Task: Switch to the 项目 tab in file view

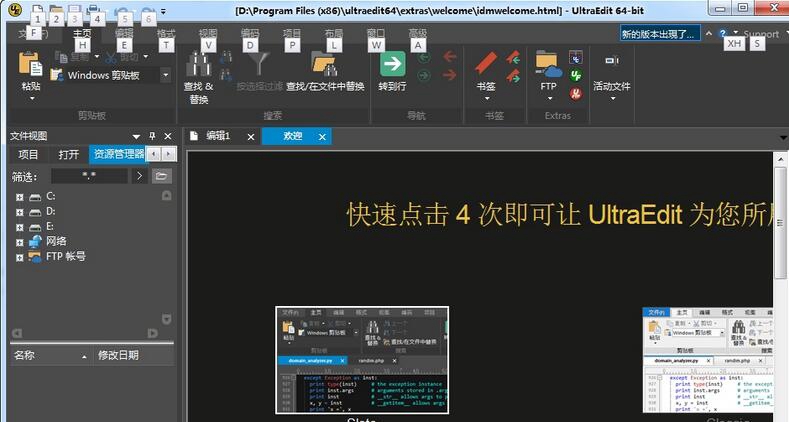Action: (28, 154)
